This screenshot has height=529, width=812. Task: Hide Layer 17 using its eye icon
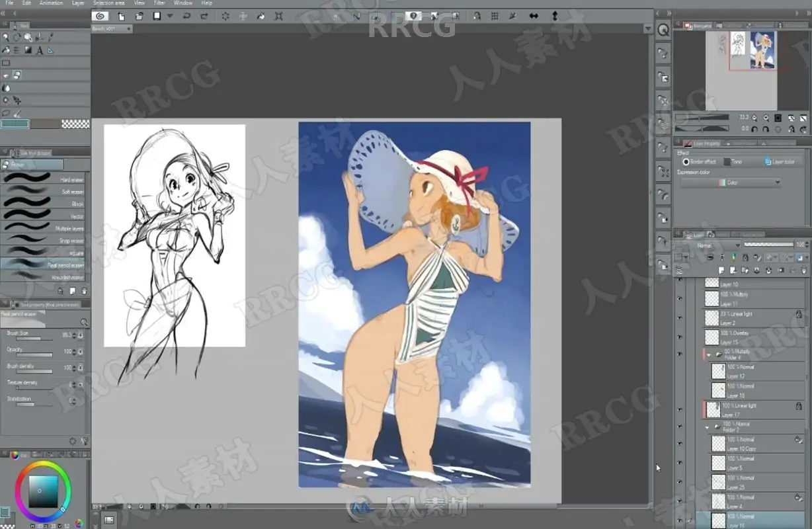point(680,410)
